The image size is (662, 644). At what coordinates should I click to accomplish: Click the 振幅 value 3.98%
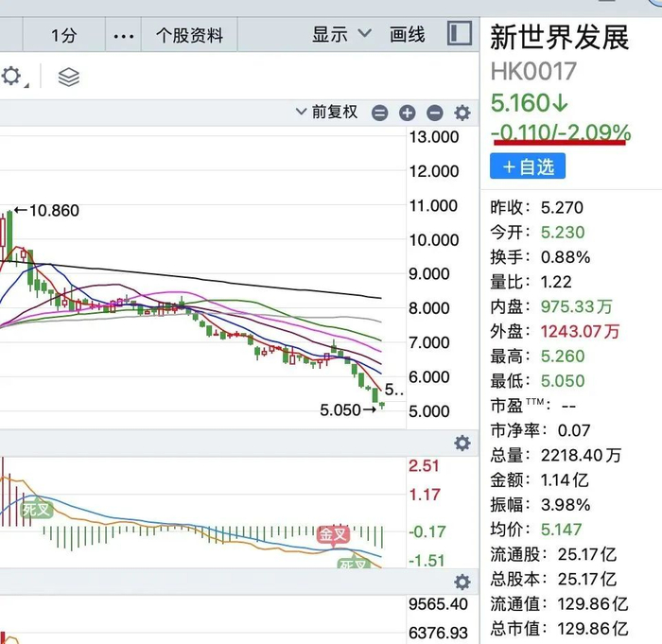(566, 505)
